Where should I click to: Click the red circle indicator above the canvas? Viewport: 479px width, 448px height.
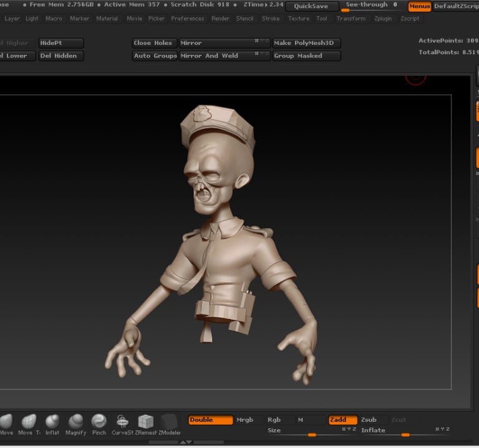pos(415,77)
